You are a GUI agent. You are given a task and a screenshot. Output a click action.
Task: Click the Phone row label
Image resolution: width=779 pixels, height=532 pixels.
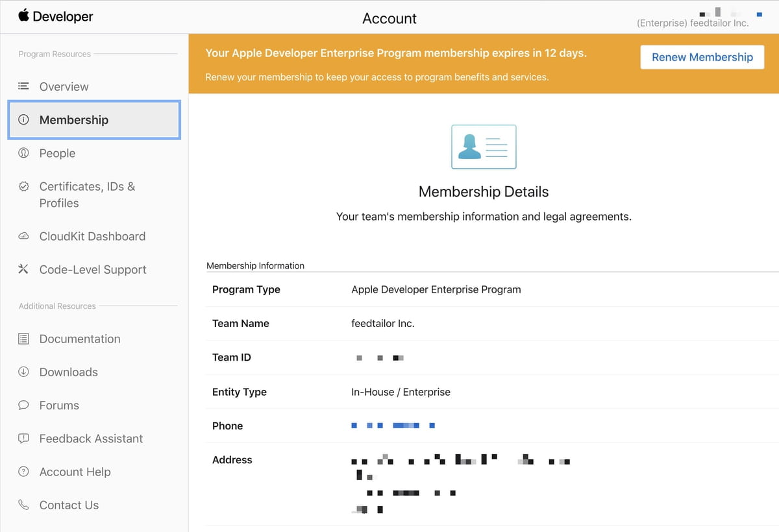click(x=227, y=426)
